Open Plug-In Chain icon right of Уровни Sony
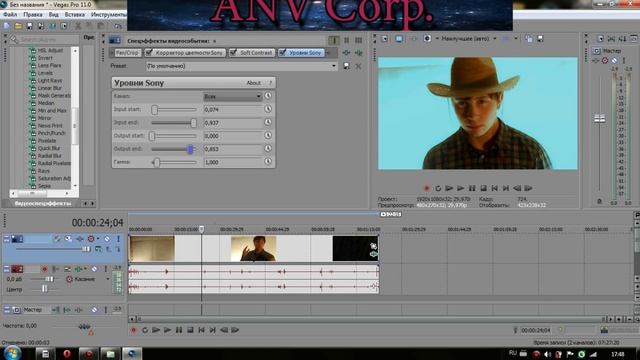640x360 pixels. 347,53
